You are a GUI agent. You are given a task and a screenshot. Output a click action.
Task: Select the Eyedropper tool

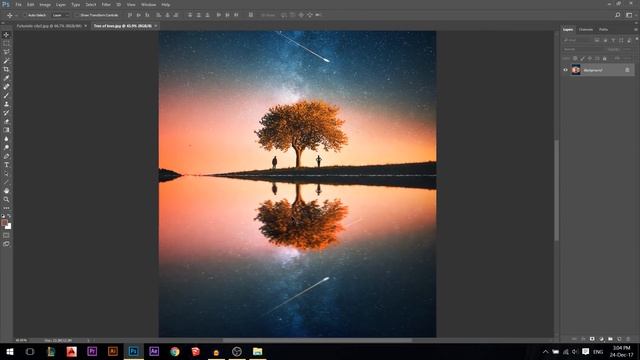6,78
